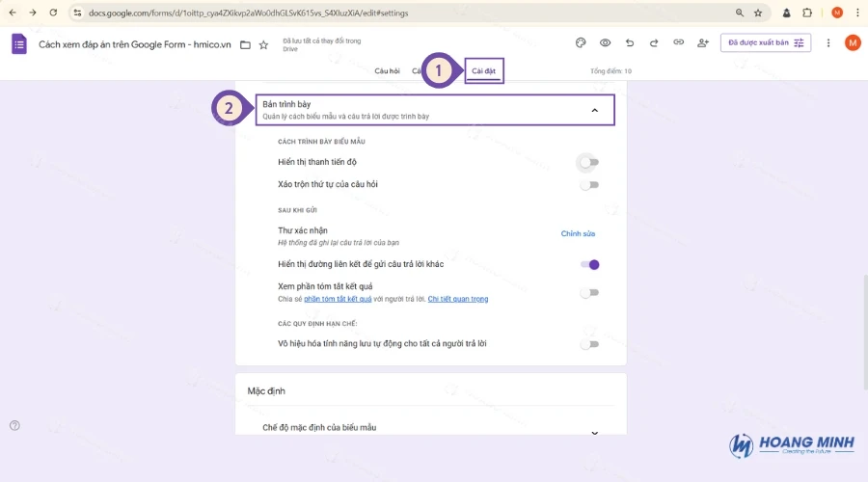Select the Cài đặt tab
Viewport: 868px width, 482px height.
click(483, 70)
